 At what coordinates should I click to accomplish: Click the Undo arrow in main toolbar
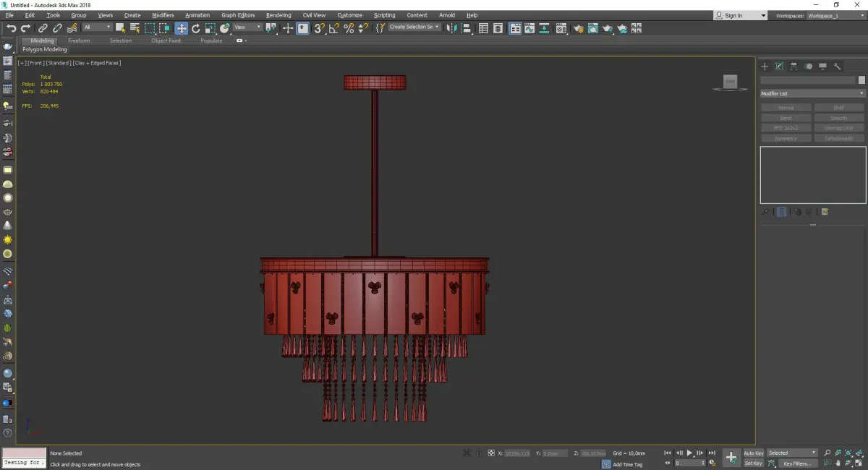pyautogui.click(x=12, y=28)
